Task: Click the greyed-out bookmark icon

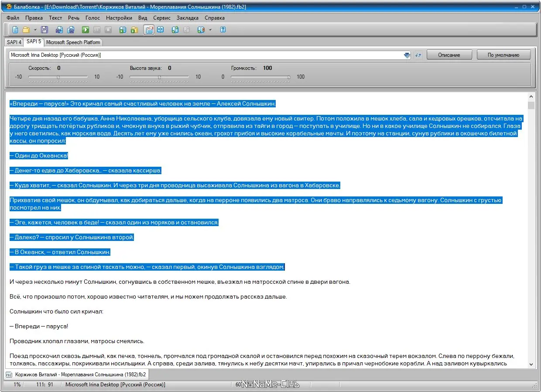Action: [187, 30]
